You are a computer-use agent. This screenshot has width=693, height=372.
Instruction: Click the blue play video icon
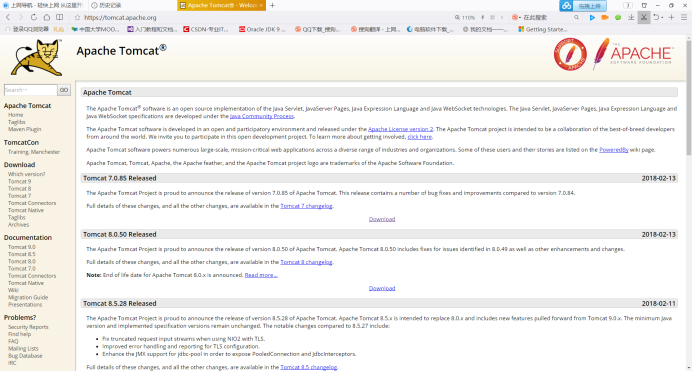592,18
